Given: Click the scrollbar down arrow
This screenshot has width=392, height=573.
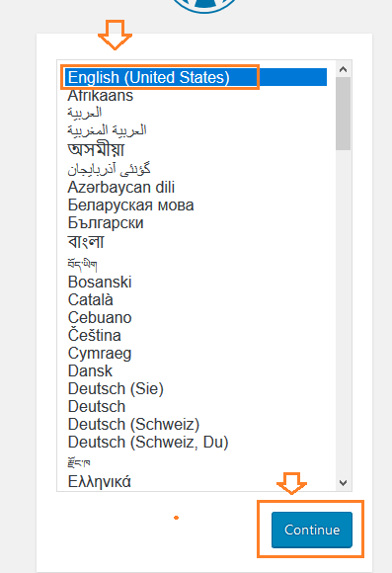Looking at the screenshot, I should (343, 483).
